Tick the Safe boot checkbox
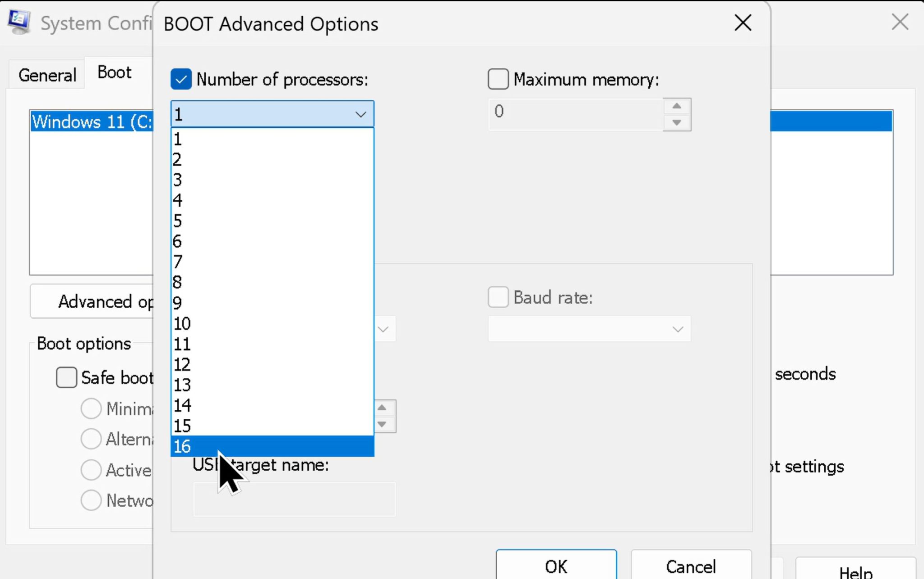This screenshot has height=579, width=924. (x=66, y=377)
